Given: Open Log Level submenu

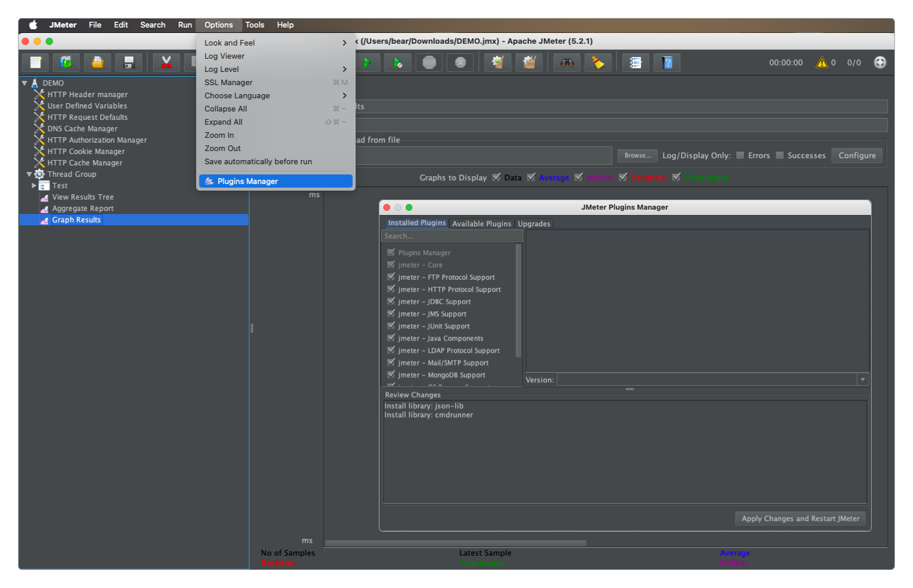Looking at the screenshot, I should tap(276, 69).
